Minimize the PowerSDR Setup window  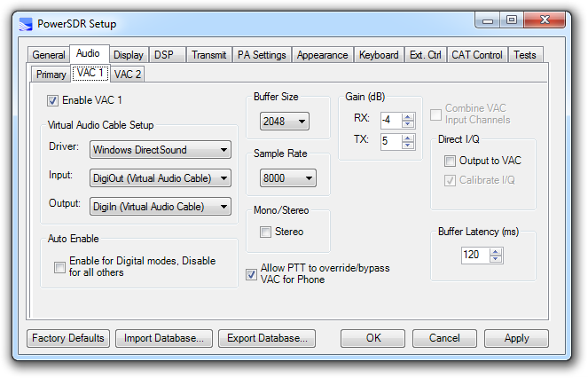point(488,20)
